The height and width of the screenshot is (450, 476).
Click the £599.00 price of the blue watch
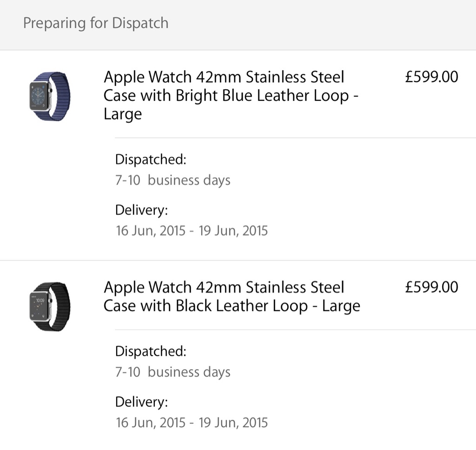click(431, 77)
